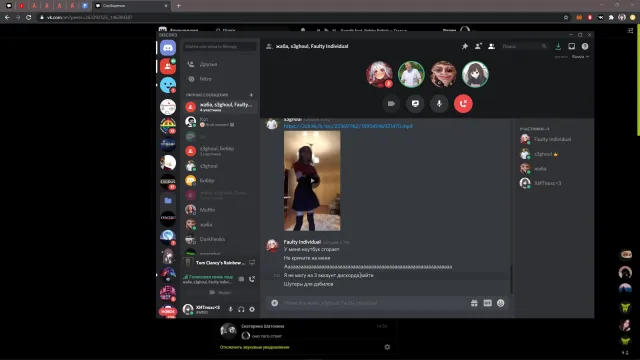
Task: Open the 2ch.hk mp4 link
Action: pyautogui.click(x=348, y=126)
